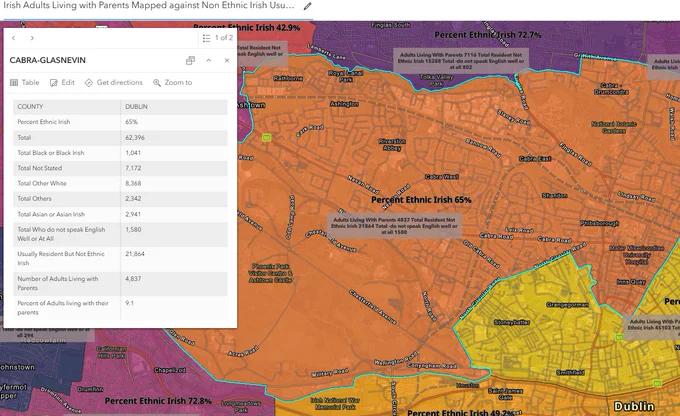
Task: Select the COUNTY field row
Action: (x=120, y=107)
